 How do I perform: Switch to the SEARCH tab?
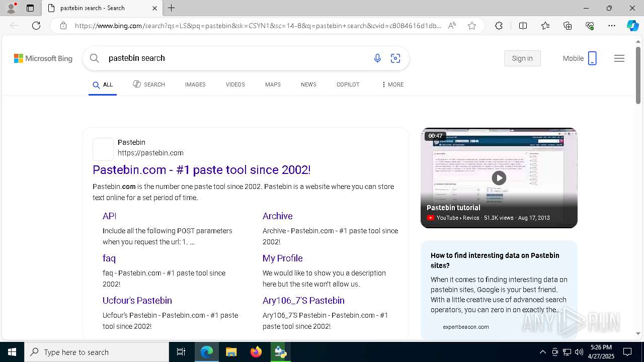[149, 84]
